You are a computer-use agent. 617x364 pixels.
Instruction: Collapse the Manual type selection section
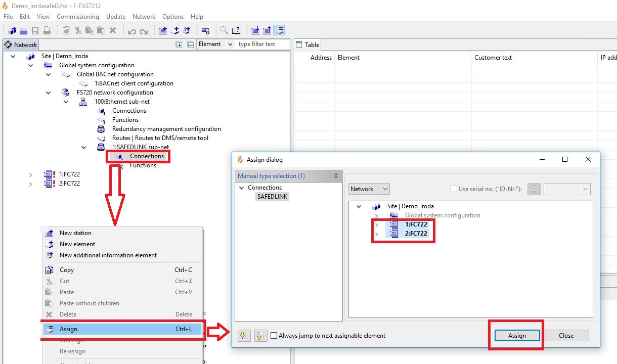336,176
